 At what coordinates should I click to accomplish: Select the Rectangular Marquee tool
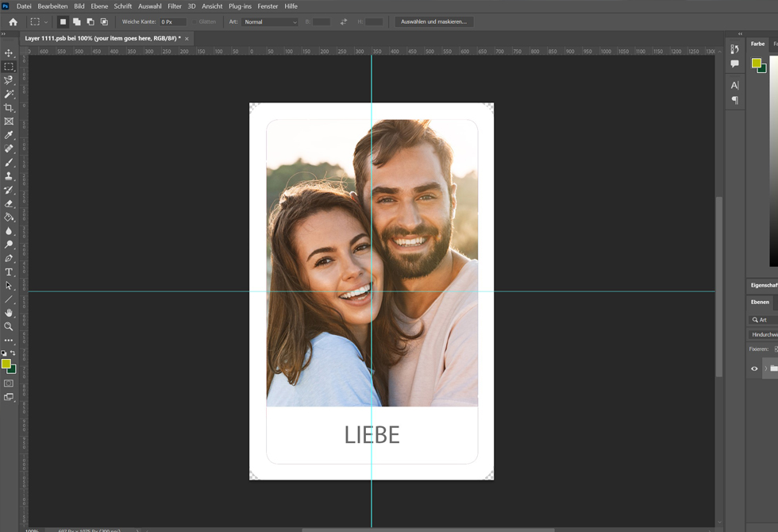pos(9,67)
